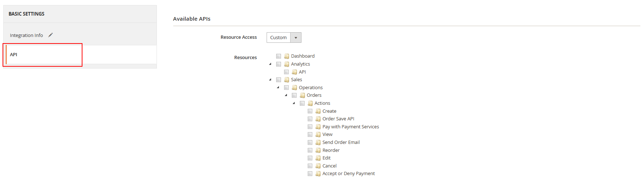Check the Orders resource checkbox
The width and height of the screenshot is (644, 178).
tap(294, 95)
